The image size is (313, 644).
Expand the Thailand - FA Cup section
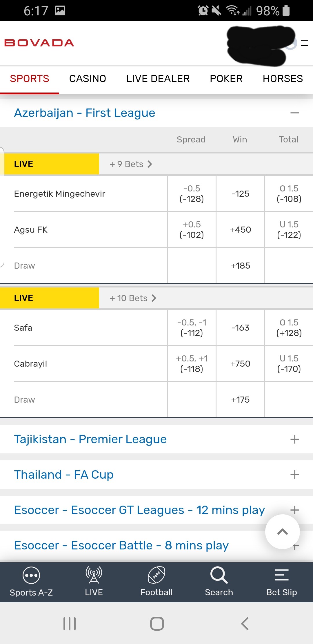pyautogui.click(x=294, y=475)
